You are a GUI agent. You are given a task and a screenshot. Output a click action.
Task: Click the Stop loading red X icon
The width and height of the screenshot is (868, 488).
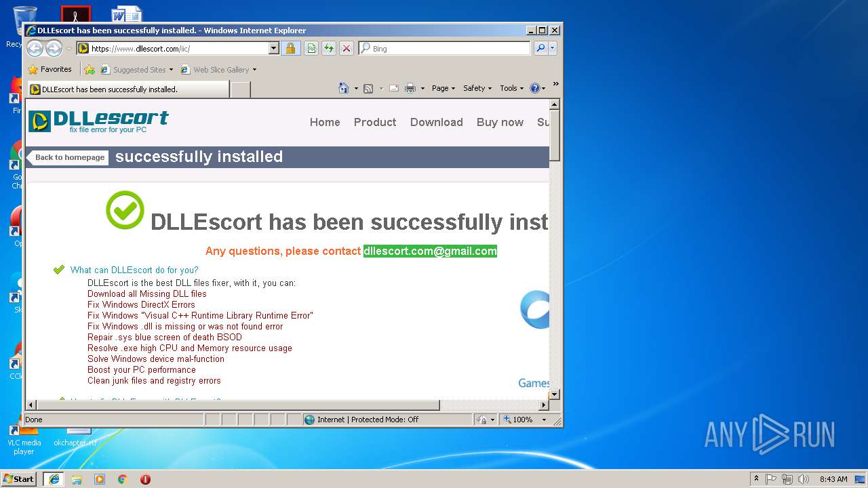point(346,48)
